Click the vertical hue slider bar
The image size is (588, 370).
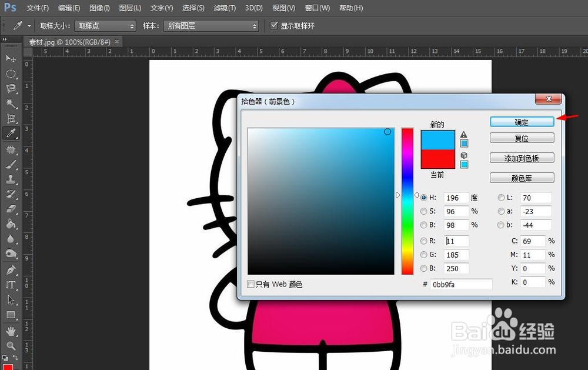(x=407, y=201)
